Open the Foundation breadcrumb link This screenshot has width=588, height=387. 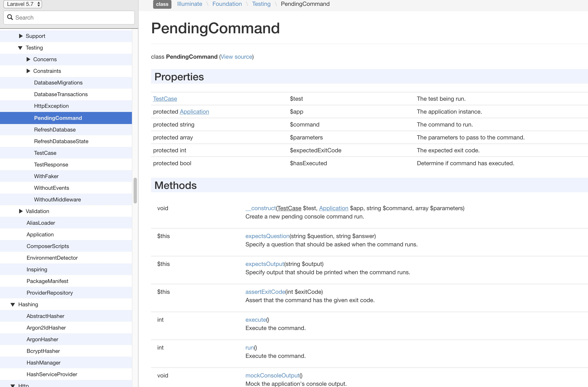pyautogui.click(x=227, y=4)
